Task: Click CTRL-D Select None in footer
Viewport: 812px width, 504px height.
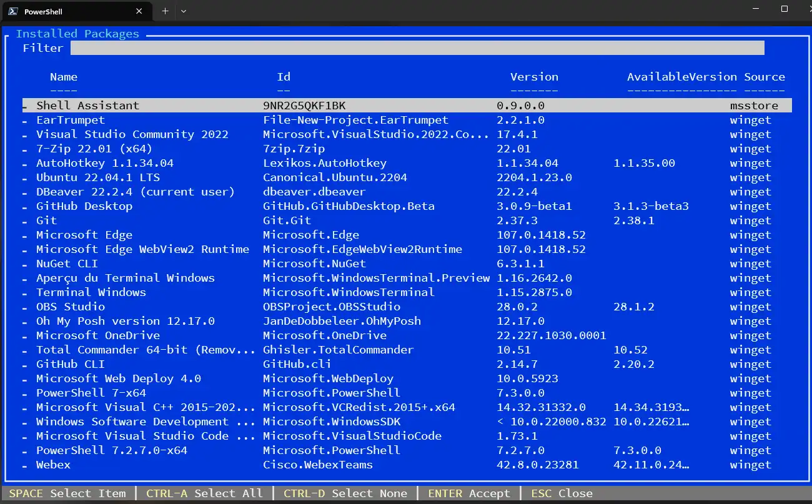Action: [345, 493]
